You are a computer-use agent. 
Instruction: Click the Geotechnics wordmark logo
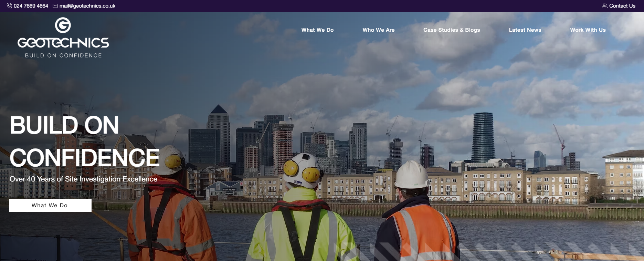[x=63, y=43]
